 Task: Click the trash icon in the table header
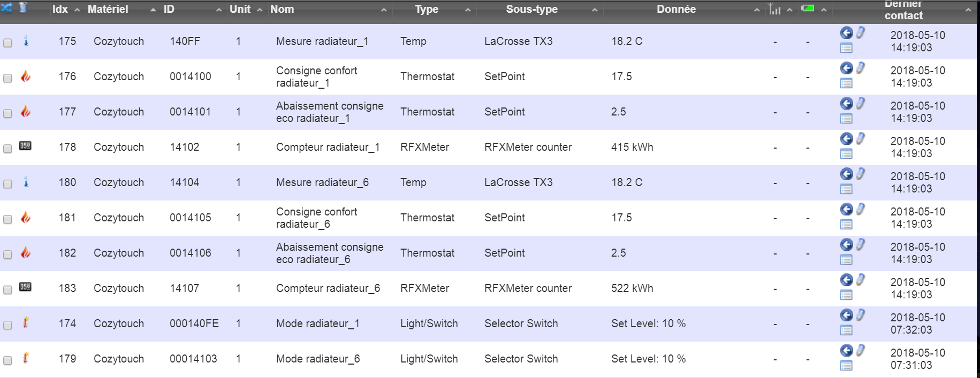coord(23,7)
